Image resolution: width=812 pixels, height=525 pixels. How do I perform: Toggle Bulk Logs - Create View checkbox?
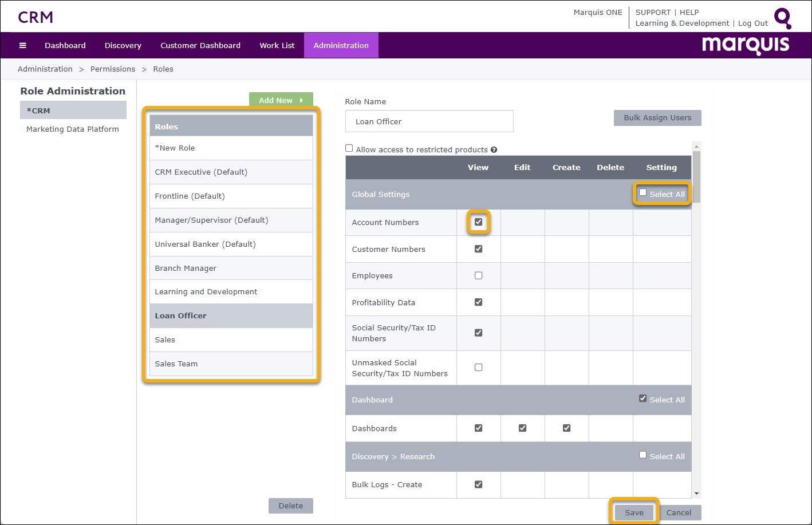(479, 484)
